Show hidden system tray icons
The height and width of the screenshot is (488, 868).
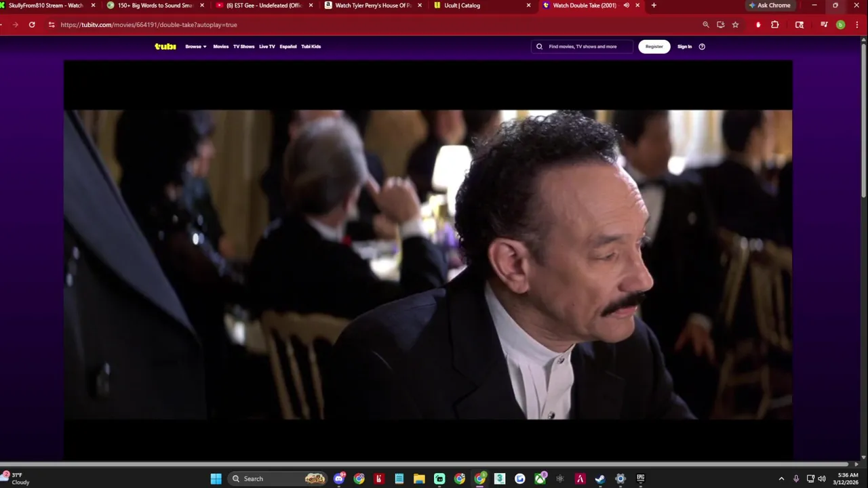(781, 479)
